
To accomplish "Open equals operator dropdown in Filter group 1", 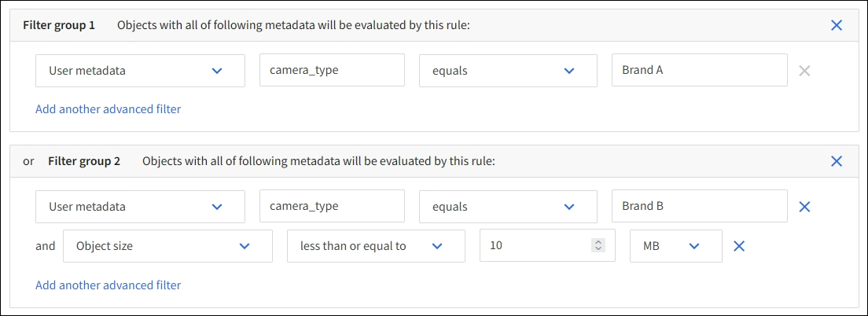I will point(507,71).
